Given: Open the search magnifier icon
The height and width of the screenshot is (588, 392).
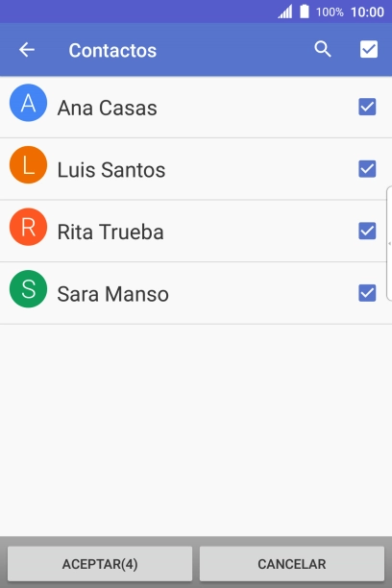Looking at the screenshot, I should 323,49.
